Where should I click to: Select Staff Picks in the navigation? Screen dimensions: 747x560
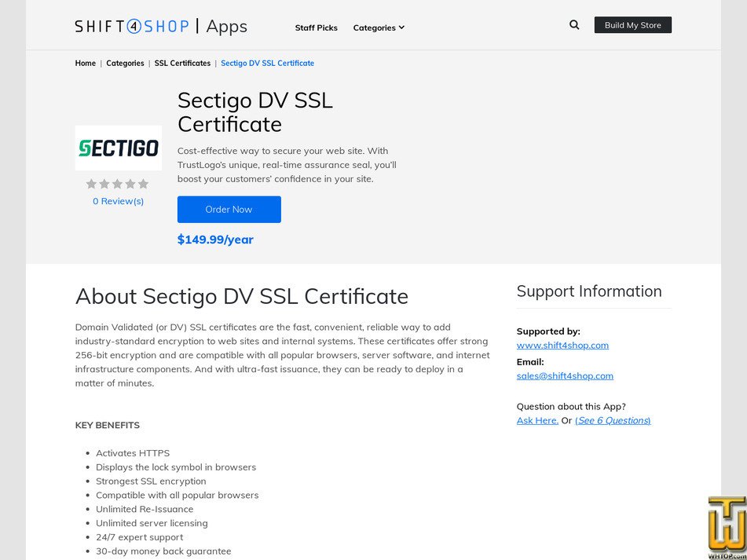click(x=316, y=27)
